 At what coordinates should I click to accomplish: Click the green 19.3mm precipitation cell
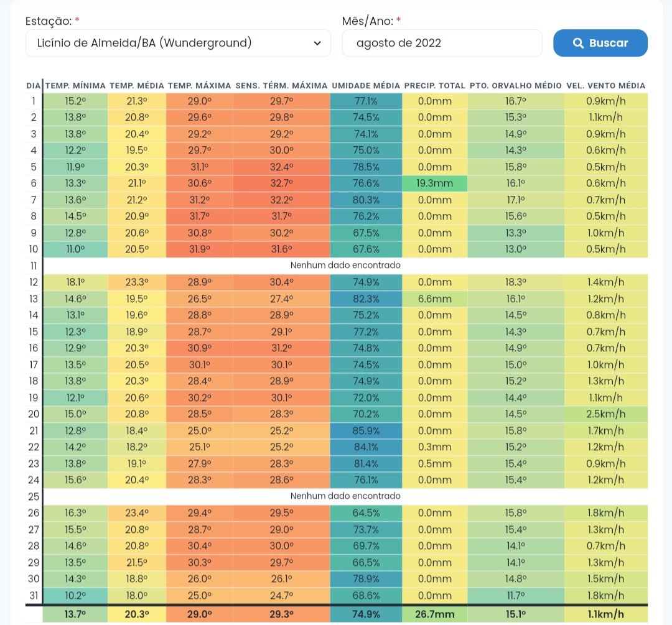pyautogui.click(x=434, y=183)
